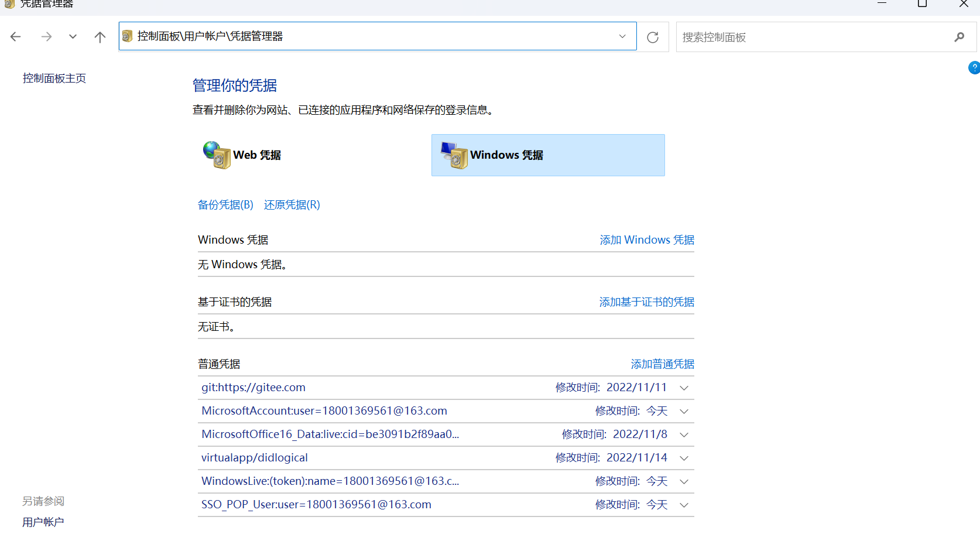The image size is (980, 544).
Task: Open MicrosoftOffice16_Data:live:cid credential entry
Action: [x=330, y=434]
